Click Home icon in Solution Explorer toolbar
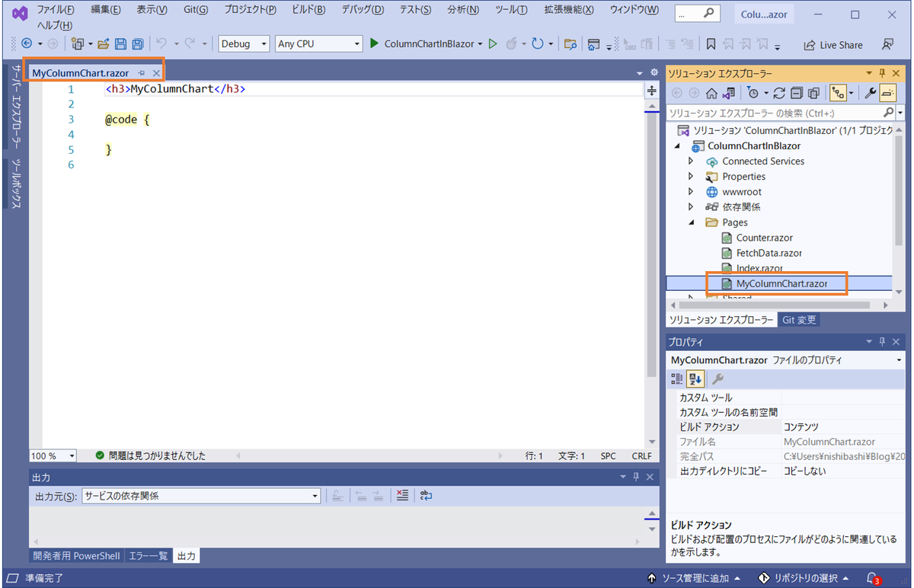 tap(711, 93)
